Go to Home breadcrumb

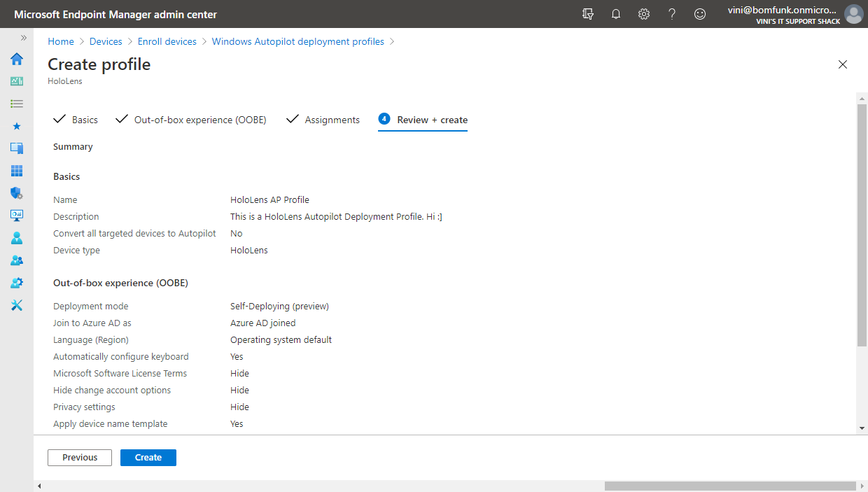click(61, 41)
